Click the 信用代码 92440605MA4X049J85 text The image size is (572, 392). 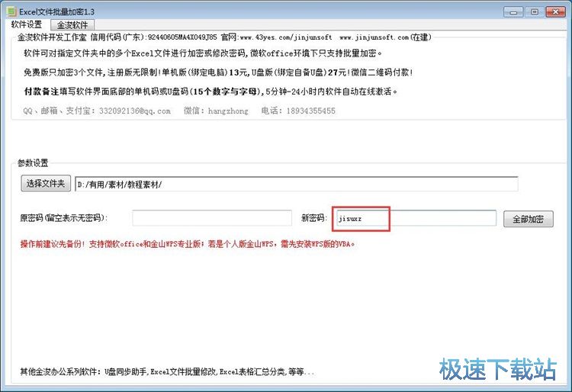[x=153, y=37]
